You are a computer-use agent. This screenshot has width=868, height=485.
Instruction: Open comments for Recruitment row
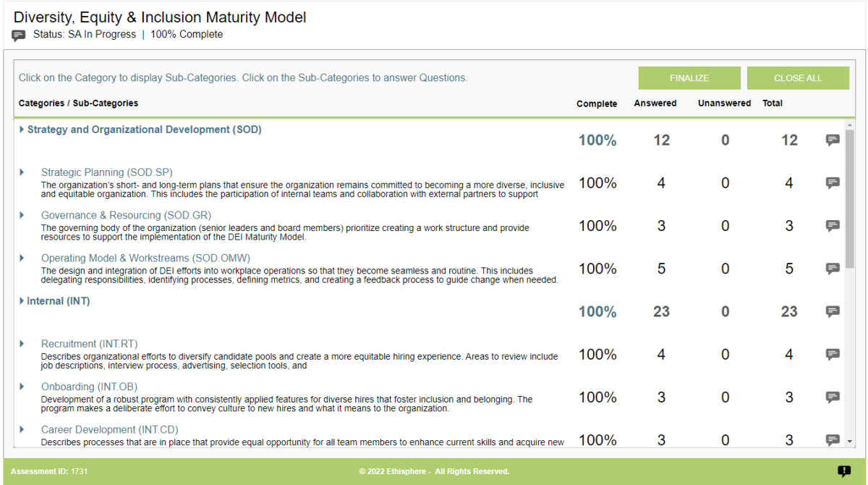[x=833, y=355]
